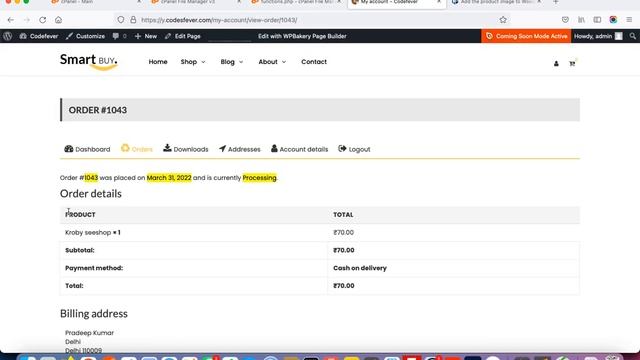Screen dimensions: 640x360
Task: Switch to the cPanel - Main tab
Action: [94, 2]
